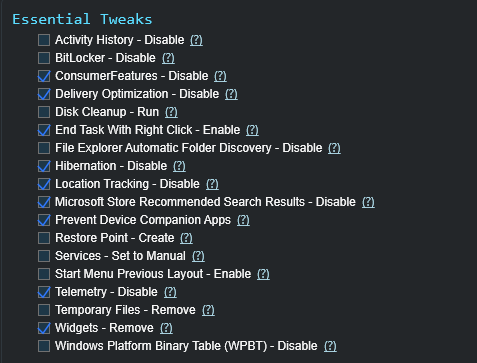Open help icon for Restore Point
Screen dimensions: 477x363
186,238
